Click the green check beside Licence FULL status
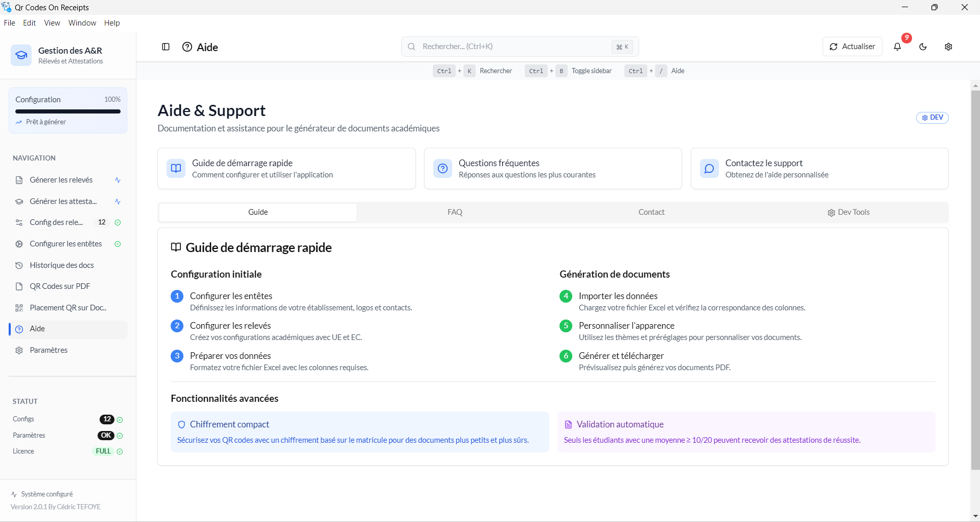 [120, 451]
